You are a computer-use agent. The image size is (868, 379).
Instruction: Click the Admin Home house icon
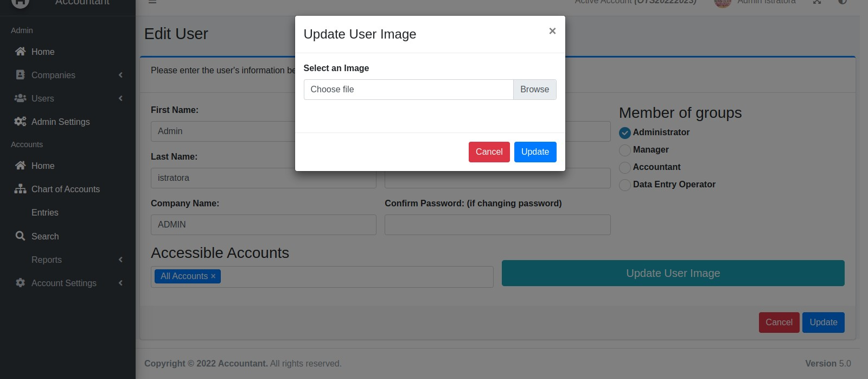(x=21, y=52)
